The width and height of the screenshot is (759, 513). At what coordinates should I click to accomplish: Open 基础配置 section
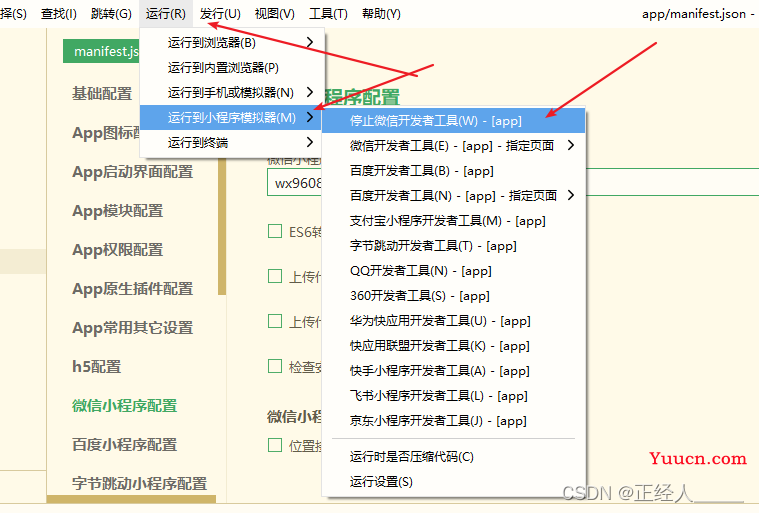click(x=102, y=93)
